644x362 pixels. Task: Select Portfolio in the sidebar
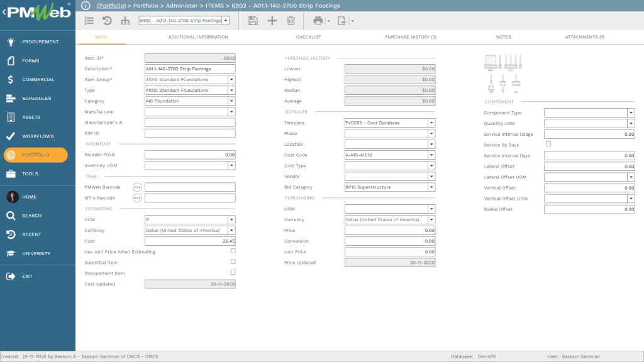36,155
